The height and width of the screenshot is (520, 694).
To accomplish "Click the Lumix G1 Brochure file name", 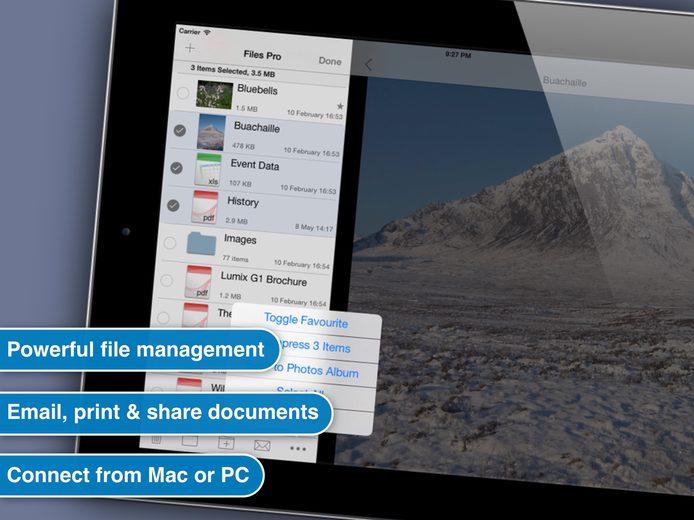I will 263,279.
